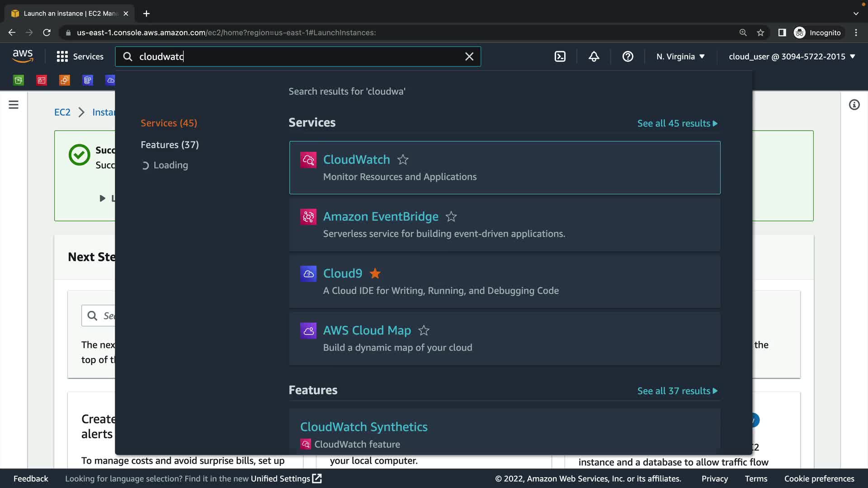Viewport: 868px width, 488px height.
Task: Click See all 45 results link
Action: click(677, 123)
